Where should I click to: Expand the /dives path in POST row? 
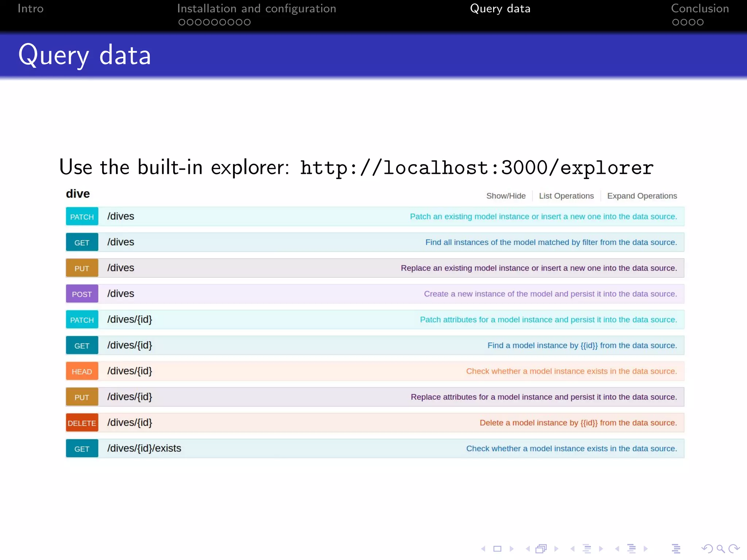click(121, 293)
